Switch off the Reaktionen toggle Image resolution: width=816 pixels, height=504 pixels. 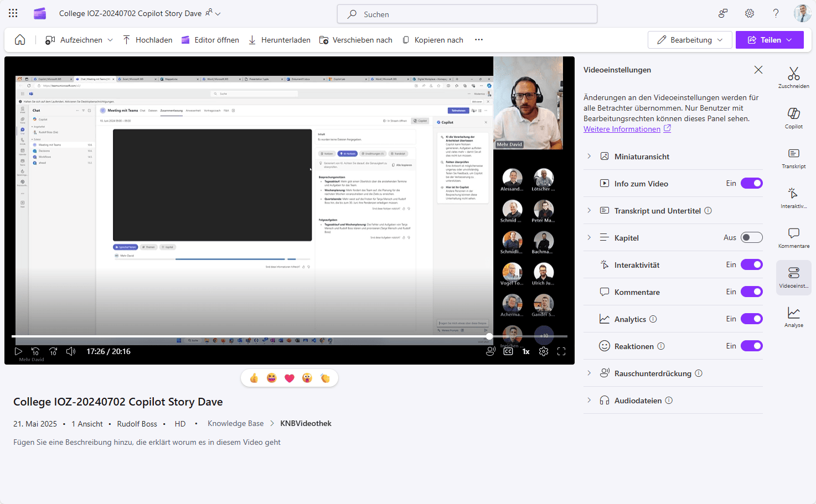751,346
